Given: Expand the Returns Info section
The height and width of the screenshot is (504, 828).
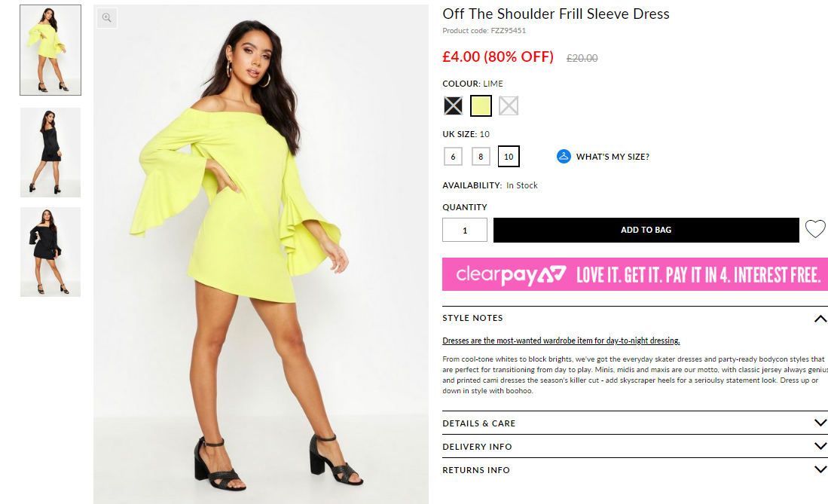Looking at the screenshot, I should (634, 469).
